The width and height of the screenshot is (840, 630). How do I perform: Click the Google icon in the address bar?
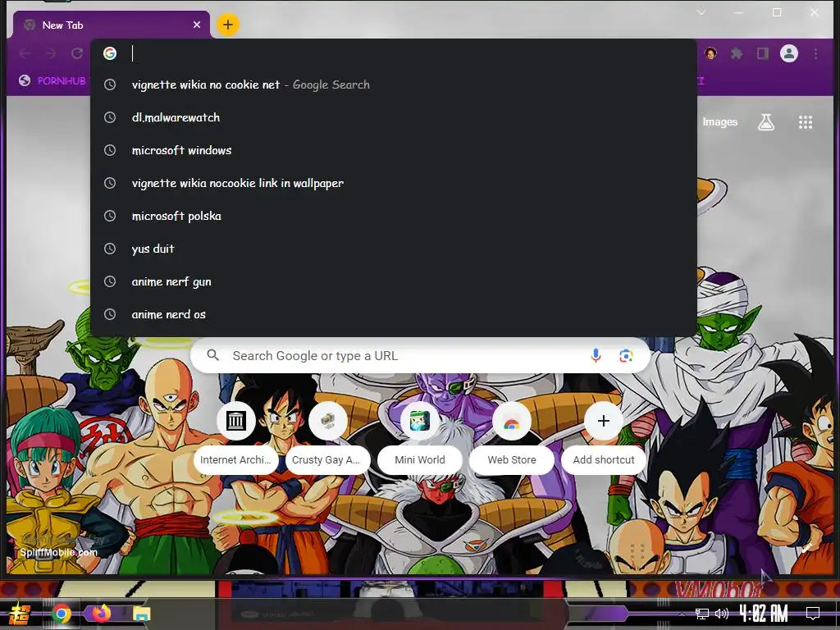pos(110,53)
